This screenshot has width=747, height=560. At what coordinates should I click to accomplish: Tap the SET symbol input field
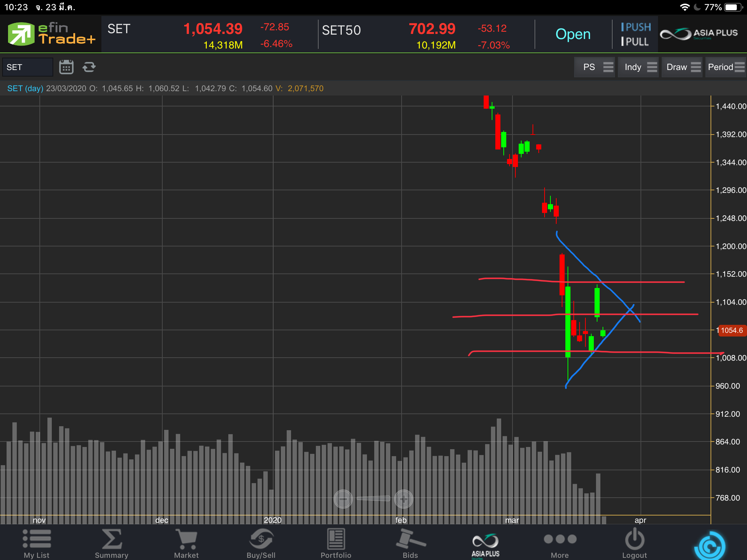click(28, 67)
